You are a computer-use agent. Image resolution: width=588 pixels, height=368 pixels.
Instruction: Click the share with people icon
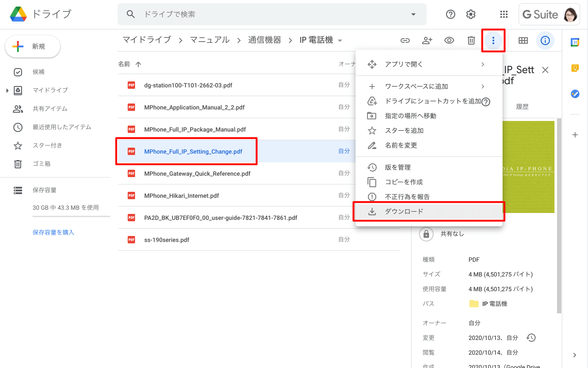427,40
